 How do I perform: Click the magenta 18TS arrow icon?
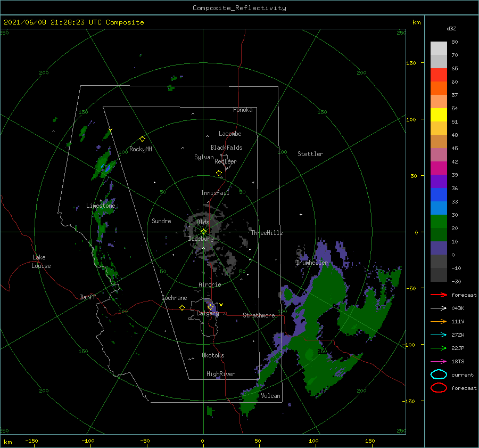click(x=439, y=362)
